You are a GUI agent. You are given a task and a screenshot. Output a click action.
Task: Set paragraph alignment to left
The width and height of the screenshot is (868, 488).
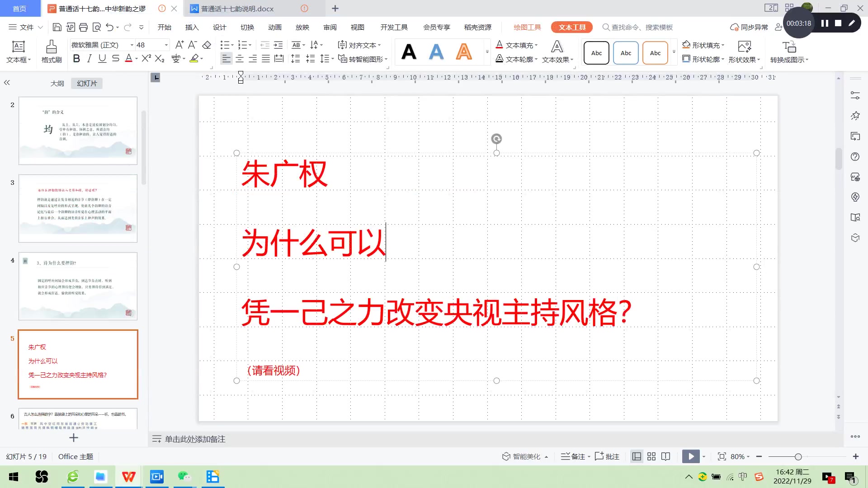pyautogui.click(x=226, y=59)
